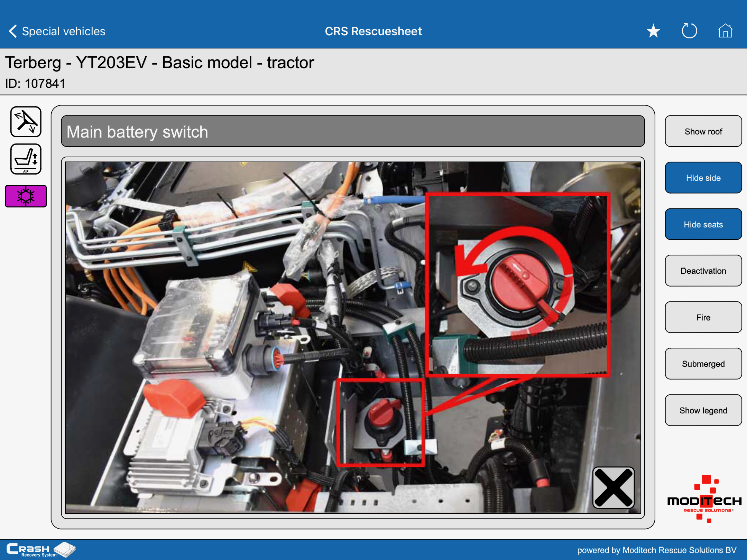Click the Crash Recovery System logo

point(41,550)
